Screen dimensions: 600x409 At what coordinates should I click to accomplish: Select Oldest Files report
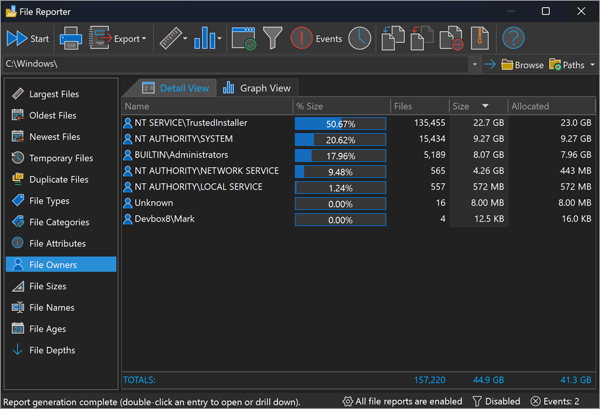click(x=61, y=115)
